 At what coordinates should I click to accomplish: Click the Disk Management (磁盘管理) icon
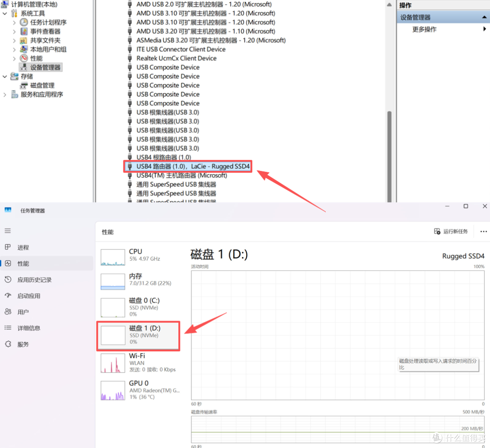24,86
